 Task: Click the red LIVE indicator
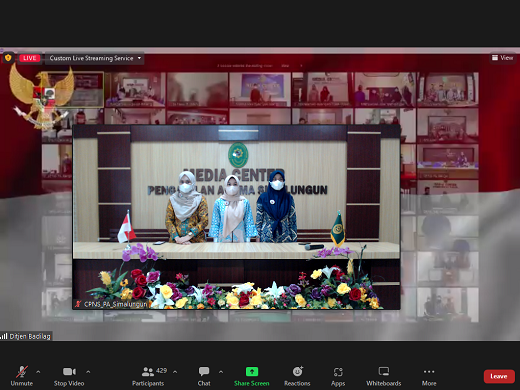[x=30, y=58]
